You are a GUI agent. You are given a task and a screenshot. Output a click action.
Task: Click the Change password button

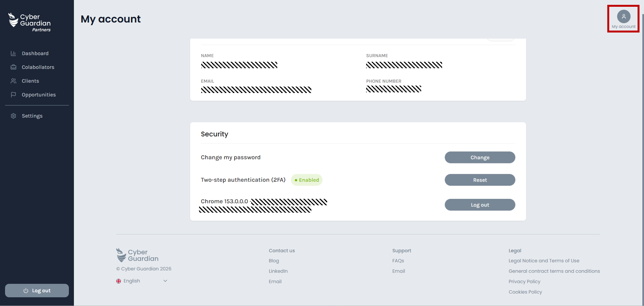pyautogui.click(x=480, y=157)
